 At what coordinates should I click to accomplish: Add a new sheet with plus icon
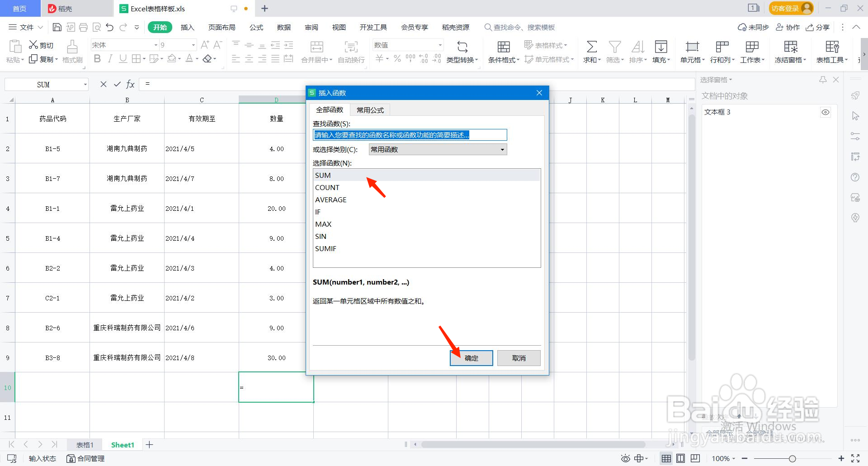(x=149, y=445)
